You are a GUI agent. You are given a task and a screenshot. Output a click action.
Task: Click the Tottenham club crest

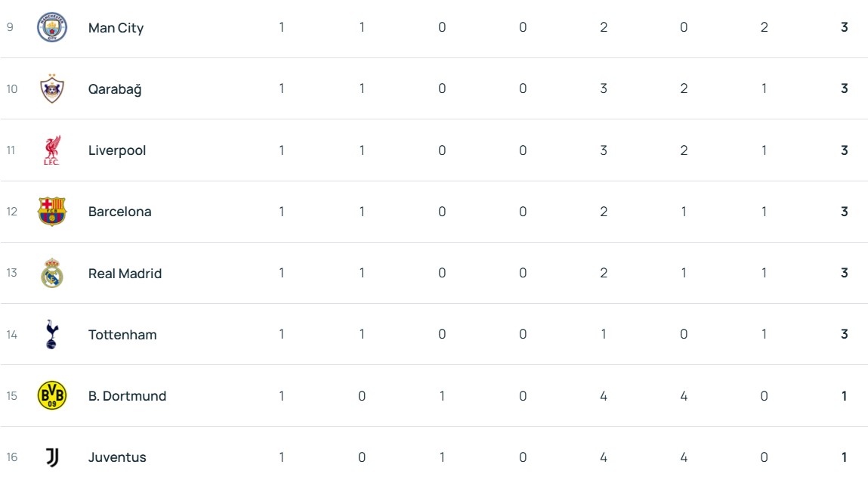52,334
